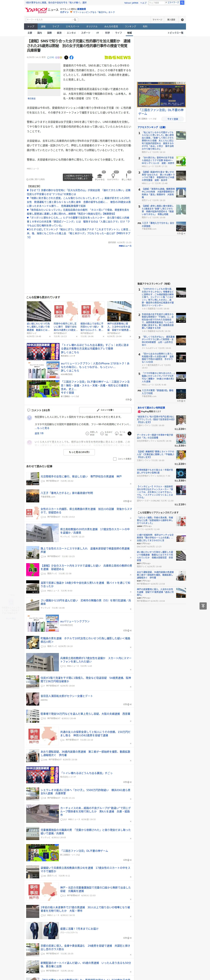
Task: Report a problem with this article
Action: [x=36, y=179]
